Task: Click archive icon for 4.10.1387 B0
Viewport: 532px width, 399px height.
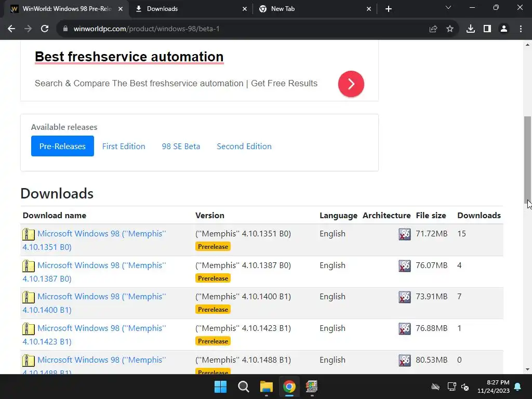Action: (29, 266)
